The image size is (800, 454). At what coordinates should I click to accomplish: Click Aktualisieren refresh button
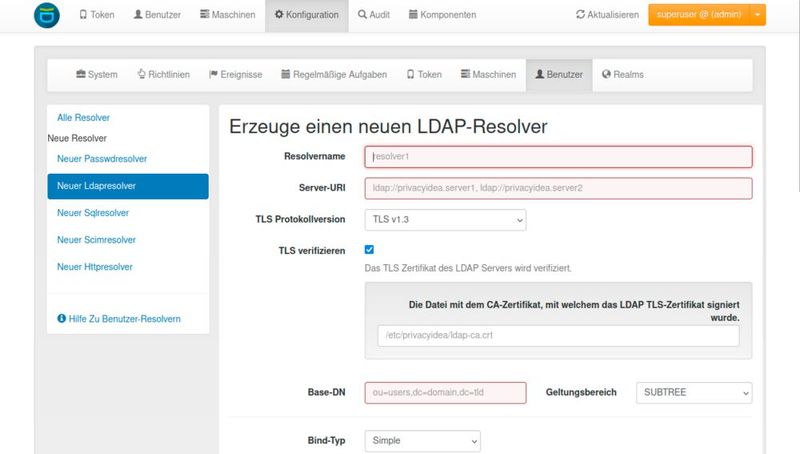pyautogui.click(x=608, y=15)
